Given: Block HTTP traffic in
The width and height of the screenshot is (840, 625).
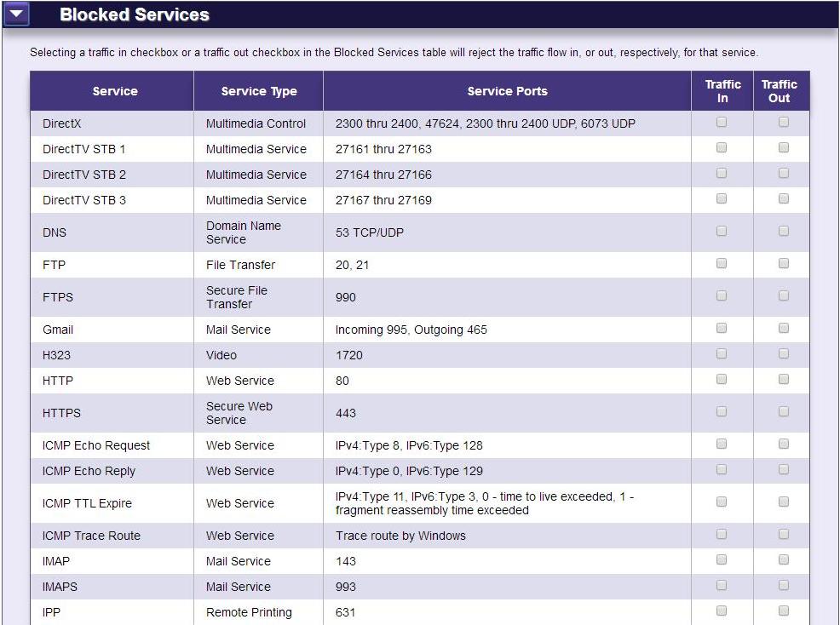Looking at the screenshot, I should [x=722, y=379].
